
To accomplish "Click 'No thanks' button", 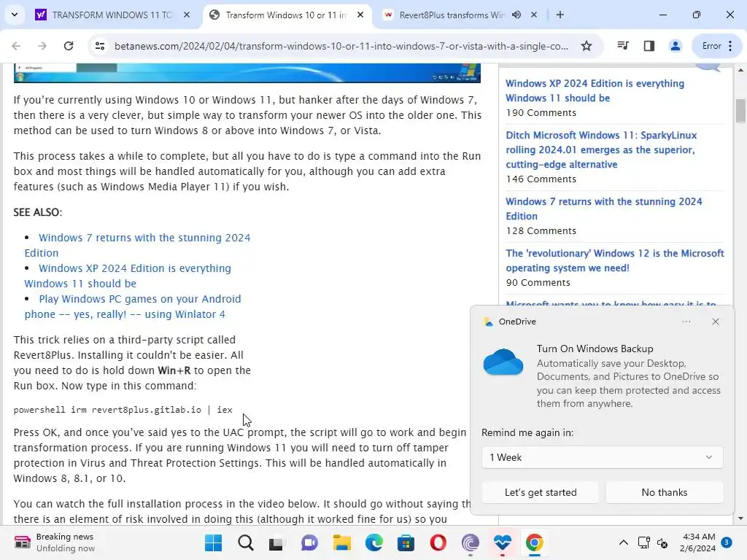I will [664, 492].
